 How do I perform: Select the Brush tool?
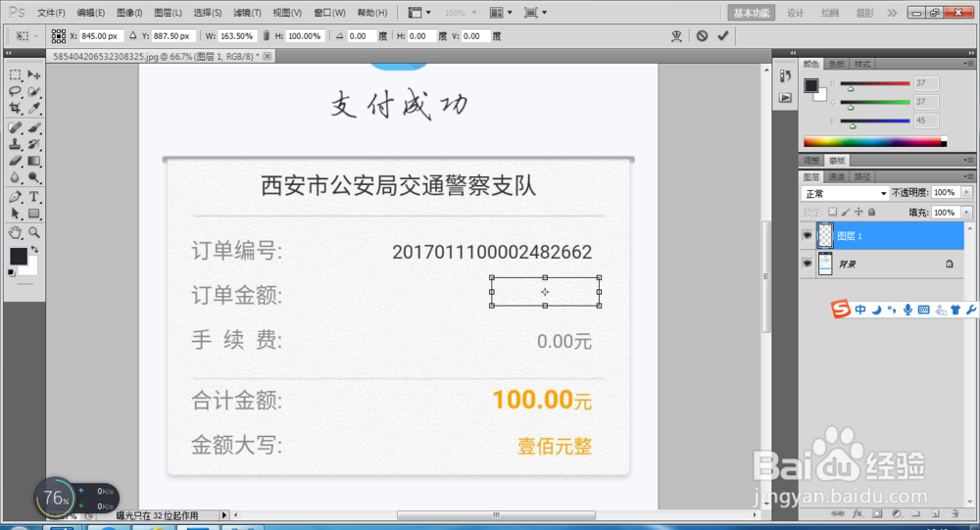click(33, 127)
